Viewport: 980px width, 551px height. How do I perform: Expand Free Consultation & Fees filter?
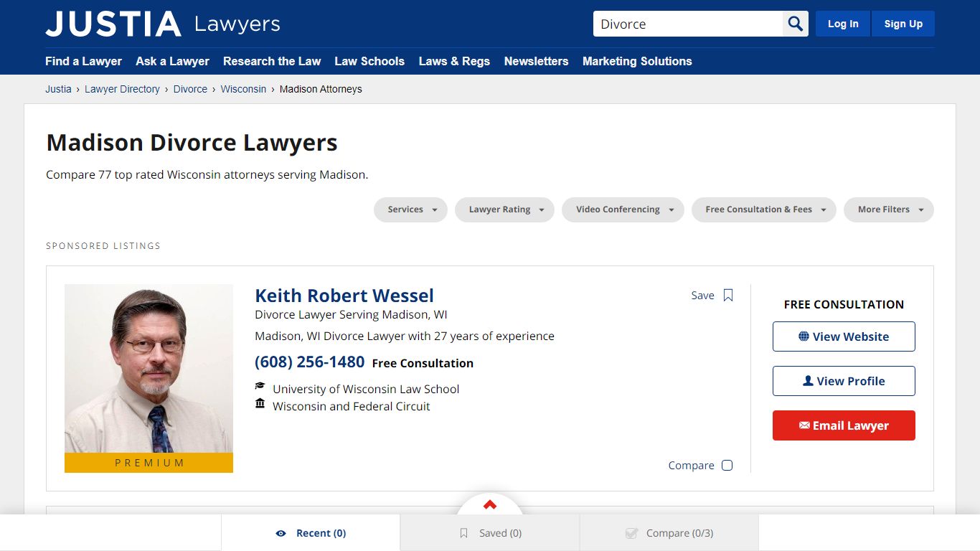point(763,209)
